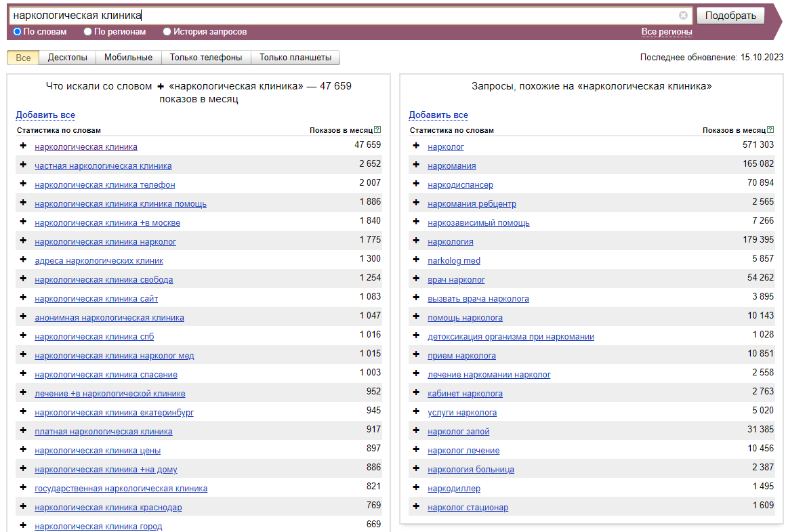The height and width of the screenshot is (532, 786).
Task: Switch to the 'Только планшеты' tab
Action: click(295, 58)
